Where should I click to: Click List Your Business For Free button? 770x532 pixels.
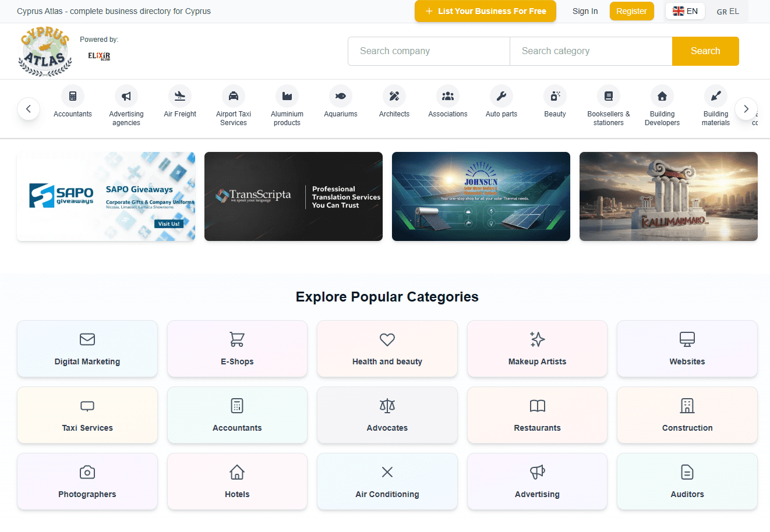tap(485, 11)
